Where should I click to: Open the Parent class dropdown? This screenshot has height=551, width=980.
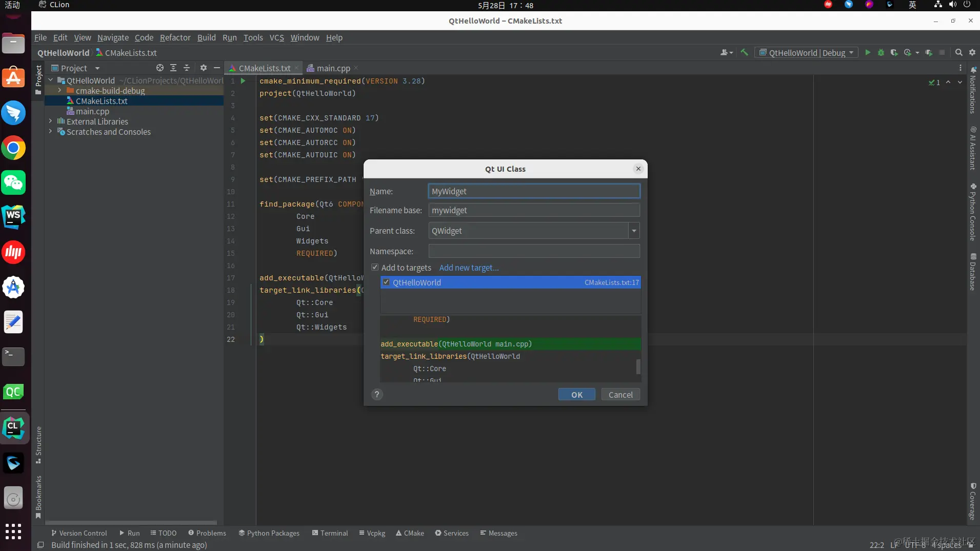click(634, 231)
